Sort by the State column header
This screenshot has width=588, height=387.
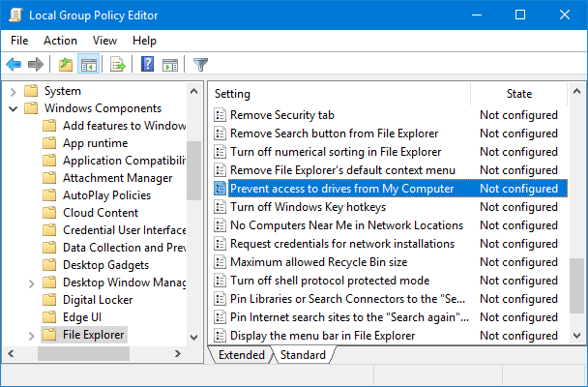coord(519,94)
